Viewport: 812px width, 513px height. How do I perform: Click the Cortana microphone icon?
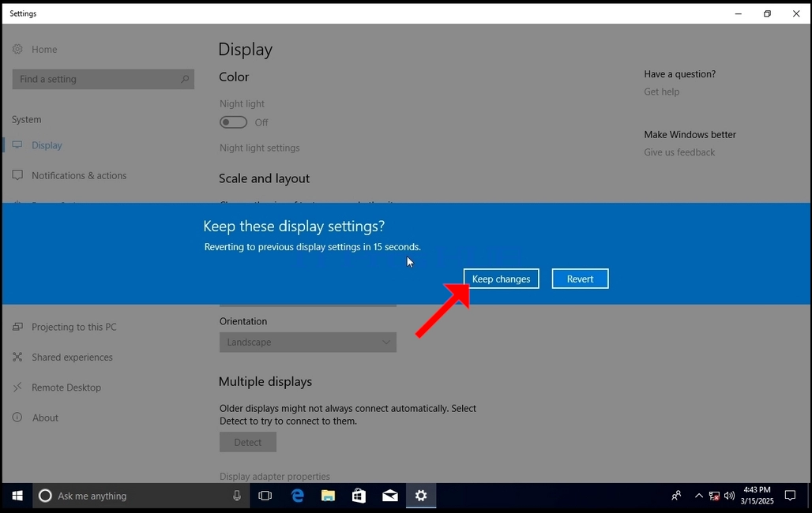click(237, 496)
